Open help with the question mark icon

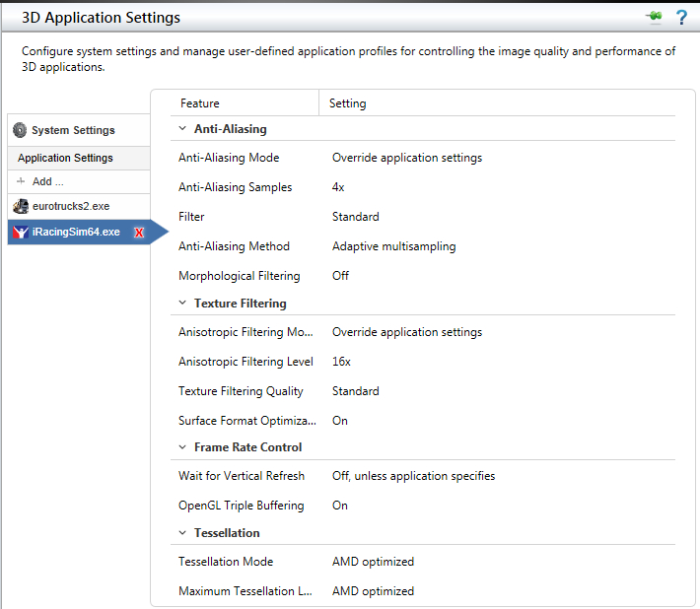[x=680, y=17]
